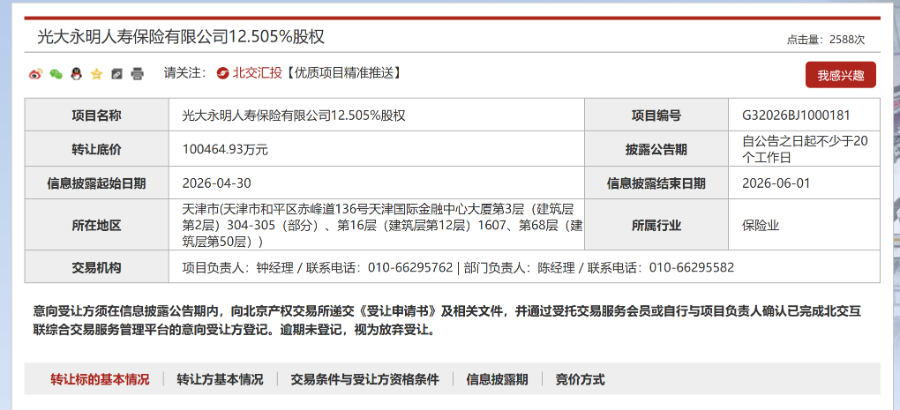
Task: Click the 保险业 industry cell
Action: point(804,225)
